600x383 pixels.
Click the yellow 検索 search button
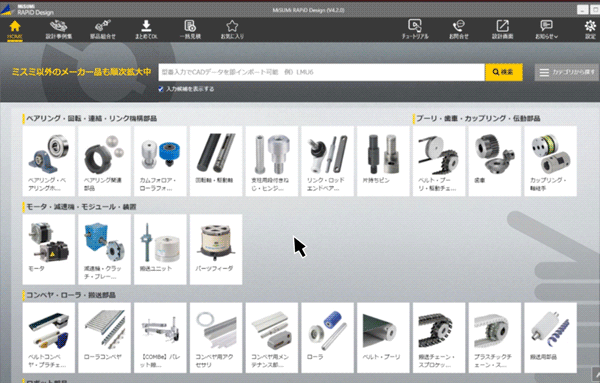coord(504,72)
